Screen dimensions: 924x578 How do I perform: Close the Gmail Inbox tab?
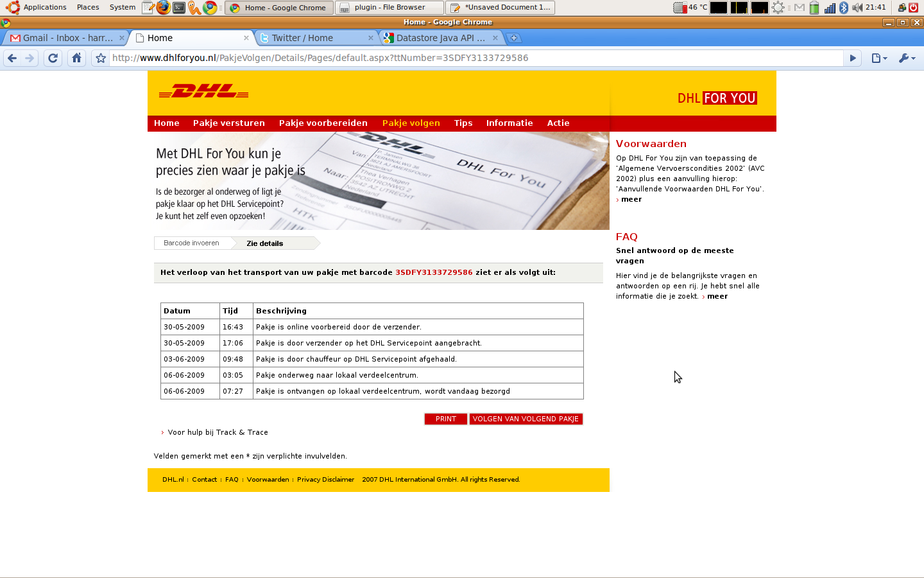pos(122,38)
